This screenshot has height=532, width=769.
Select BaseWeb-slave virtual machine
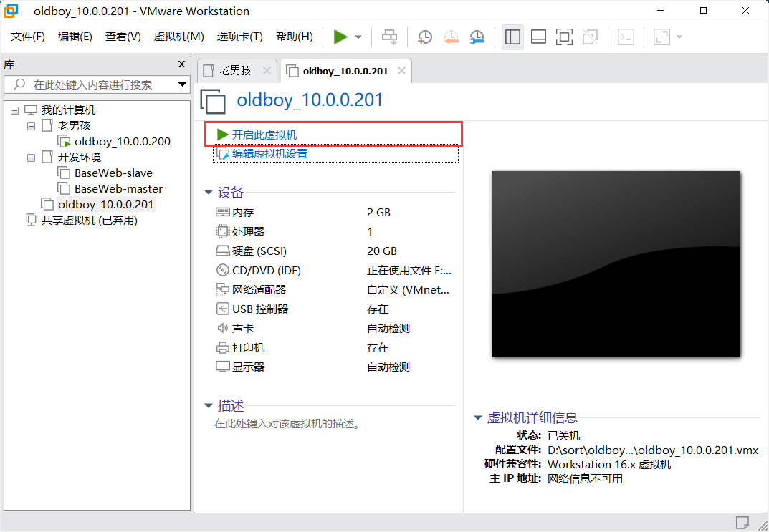tap(113, 173)
